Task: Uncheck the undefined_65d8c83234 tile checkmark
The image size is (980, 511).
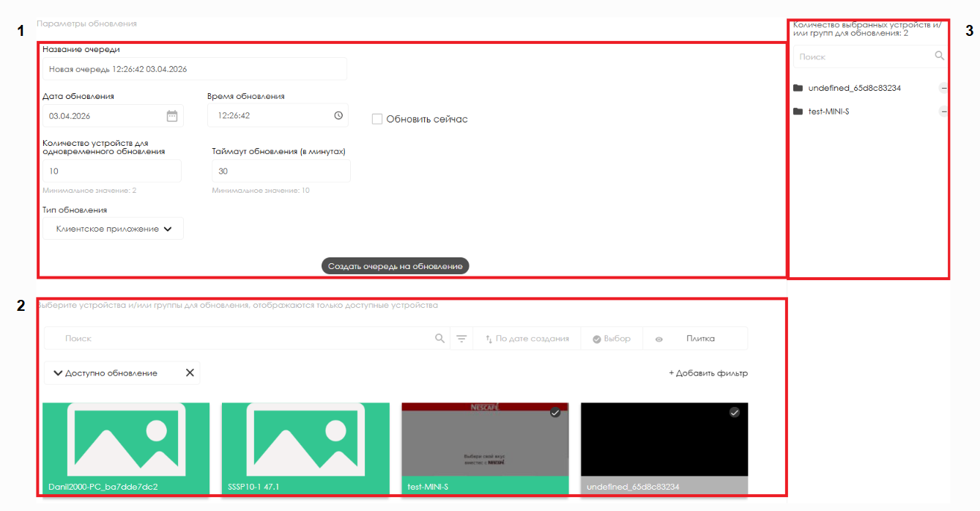Action: [x=735, y=413]
